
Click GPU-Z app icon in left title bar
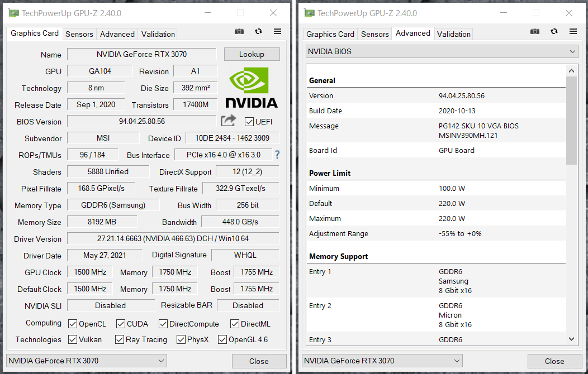[x=13, y=13]
